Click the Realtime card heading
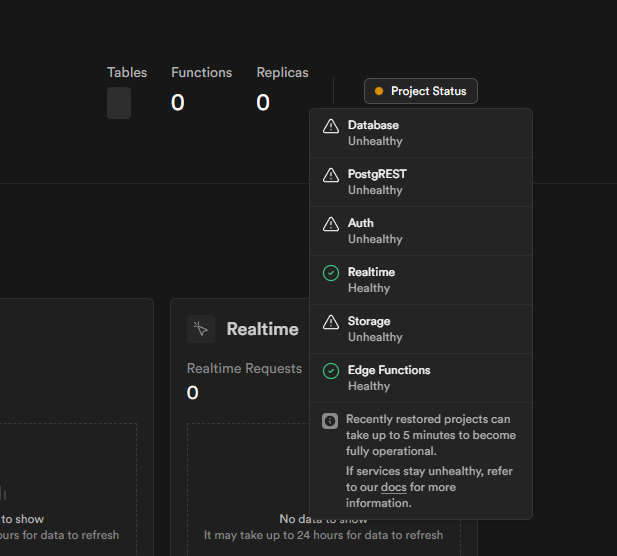617x556 pixels. click(x=262, y=329)
